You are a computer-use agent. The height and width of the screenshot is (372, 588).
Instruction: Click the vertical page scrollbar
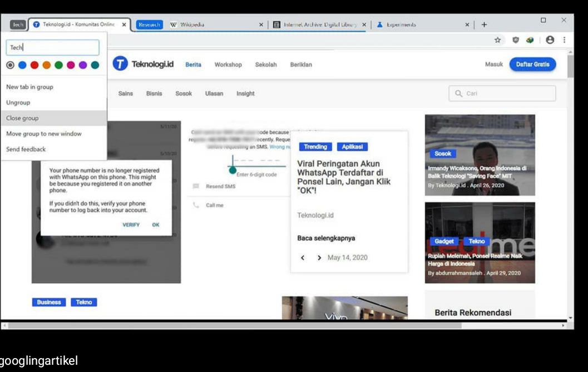tap(570, 66)
